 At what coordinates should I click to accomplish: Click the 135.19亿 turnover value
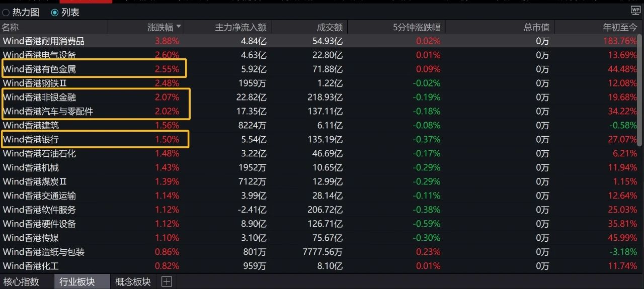(x=325, y=140)
